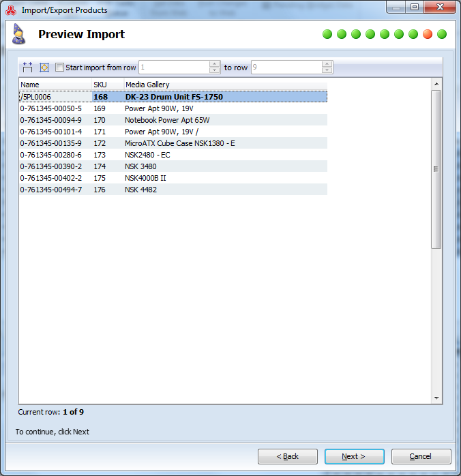Click the start row number field

coord(174,67)
